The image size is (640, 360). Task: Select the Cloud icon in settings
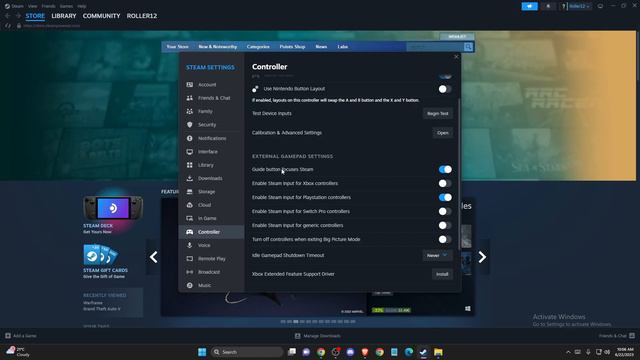(190, 205)
